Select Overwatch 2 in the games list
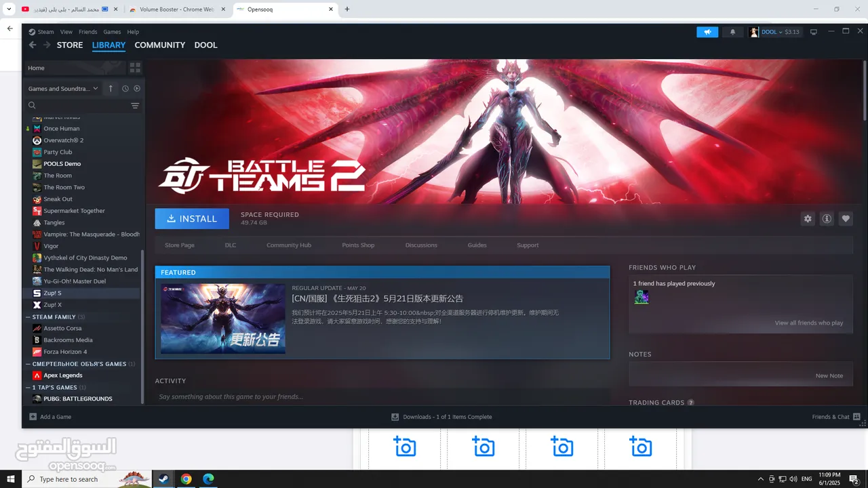 tap(64, 140)
